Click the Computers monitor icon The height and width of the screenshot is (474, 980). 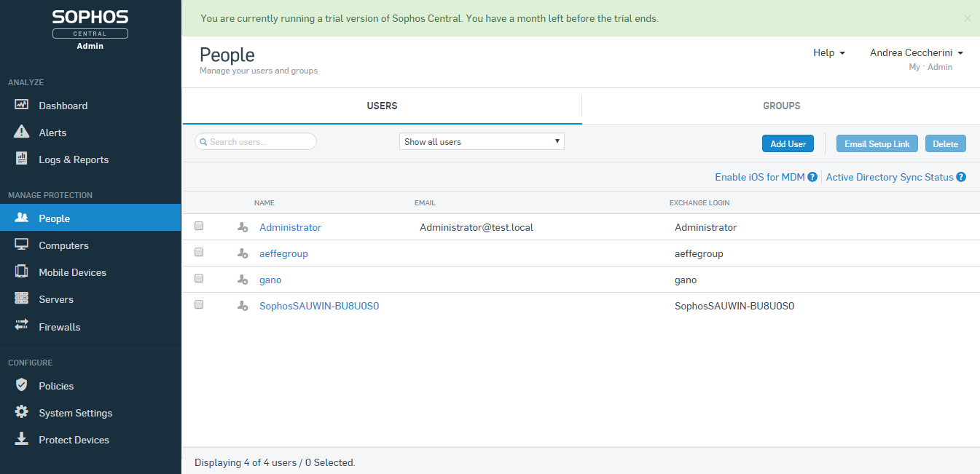click(22, 245)
